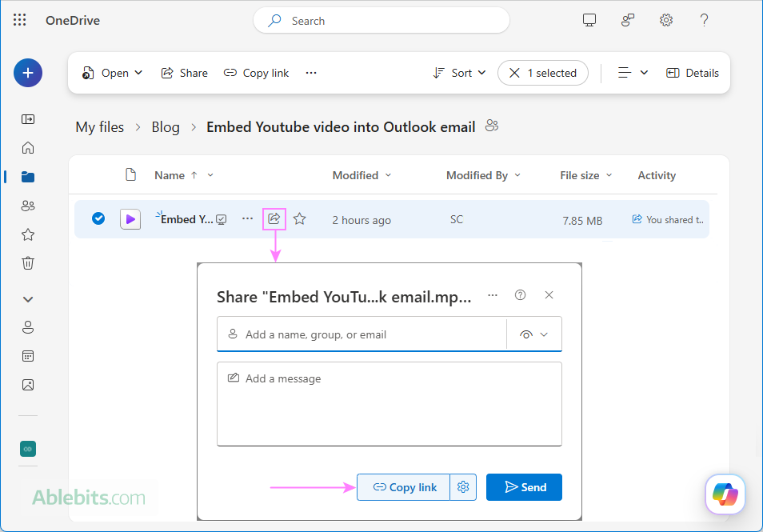
Task: Close the Share dialog
Action: click(549, 295)
